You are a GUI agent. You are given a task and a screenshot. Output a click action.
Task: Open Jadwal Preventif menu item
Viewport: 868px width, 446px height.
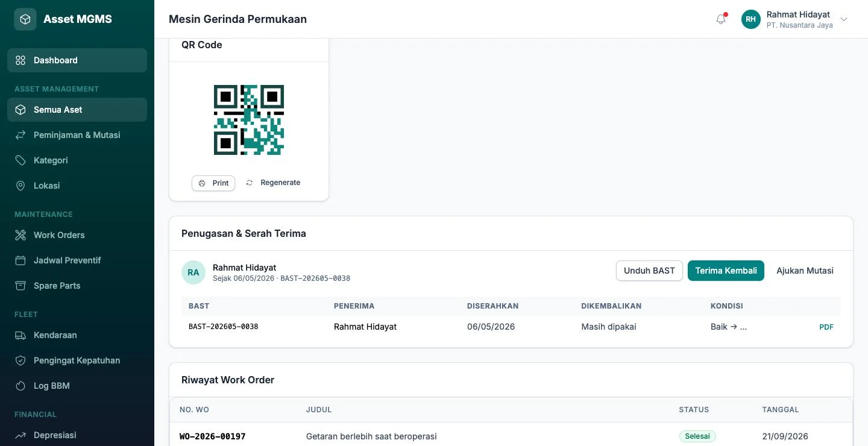pos(77,260)
